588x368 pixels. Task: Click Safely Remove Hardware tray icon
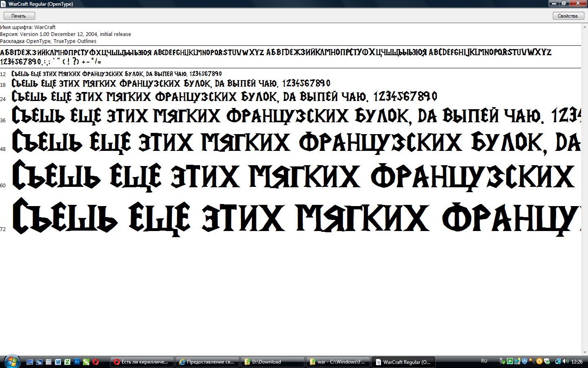pos(502,361)
